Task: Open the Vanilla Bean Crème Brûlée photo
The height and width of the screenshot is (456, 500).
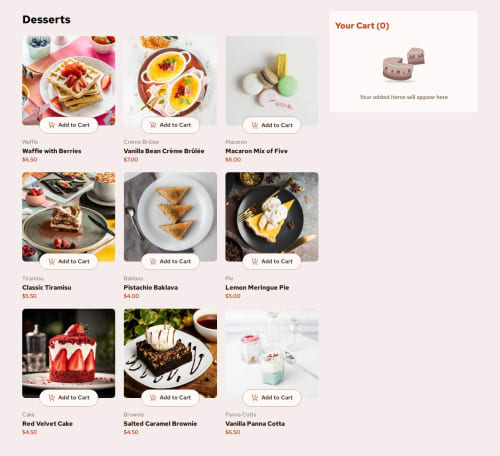Action: pyautogui.click(x=170, y=81)
